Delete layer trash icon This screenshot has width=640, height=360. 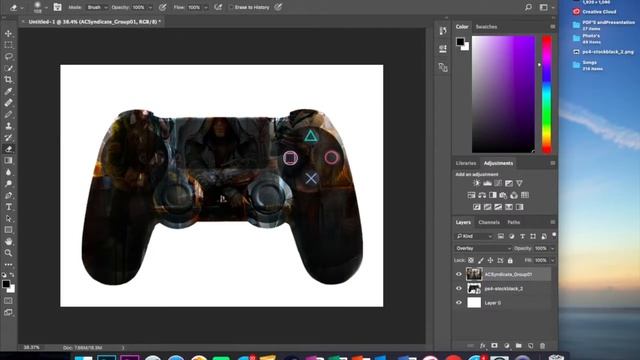(542, 346)
